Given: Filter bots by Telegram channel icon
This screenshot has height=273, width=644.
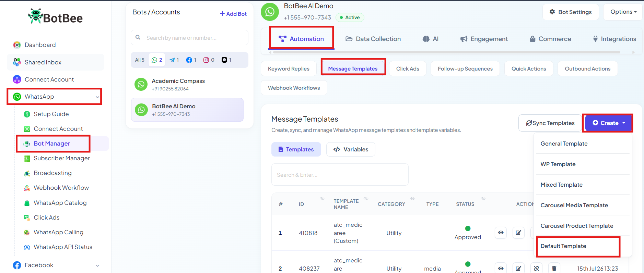Looking at the screenshot, I should pyautogui.click(x=174, y=60).
